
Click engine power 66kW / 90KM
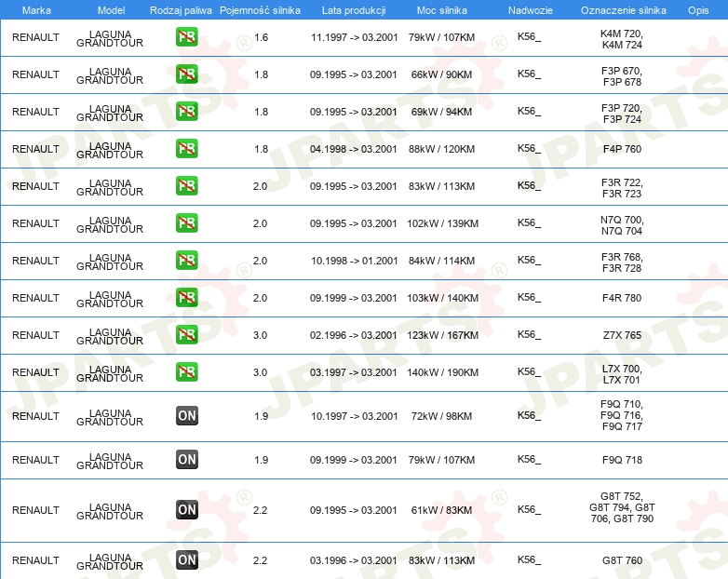click(441, 74)
